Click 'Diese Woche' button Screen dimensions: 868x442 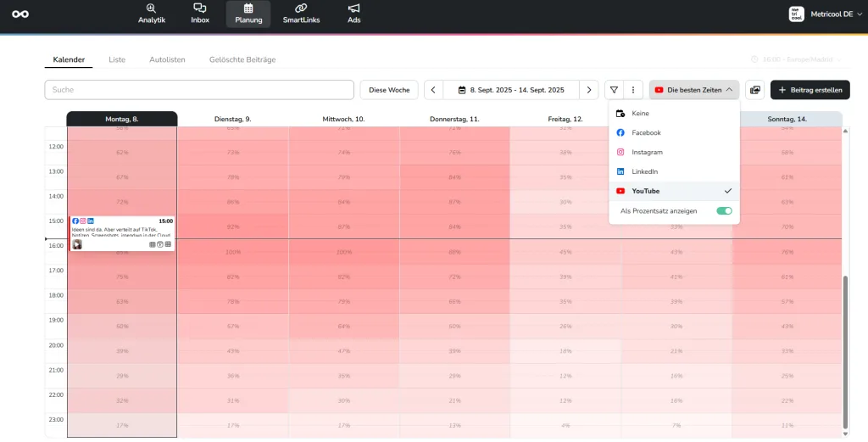[x=389, y=90]
